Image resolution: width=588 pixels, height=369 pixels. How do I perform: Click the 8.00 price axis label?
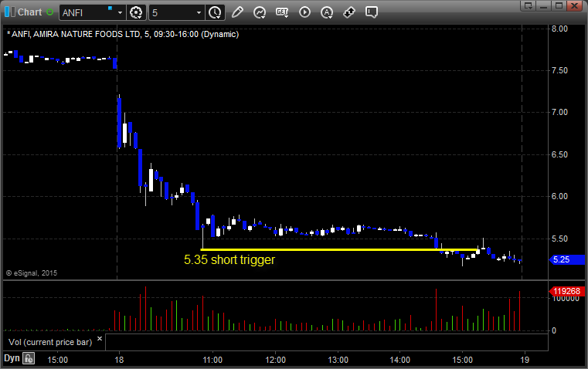pyautogui.click(x=559, y=29)
